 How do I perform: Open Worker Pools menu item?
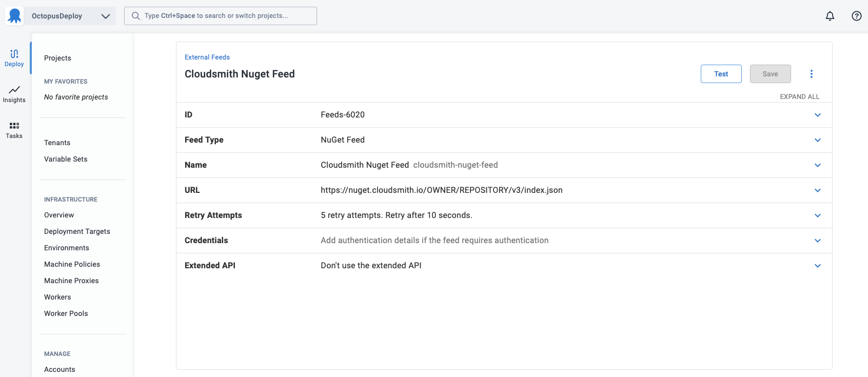[x=66, y=313]
